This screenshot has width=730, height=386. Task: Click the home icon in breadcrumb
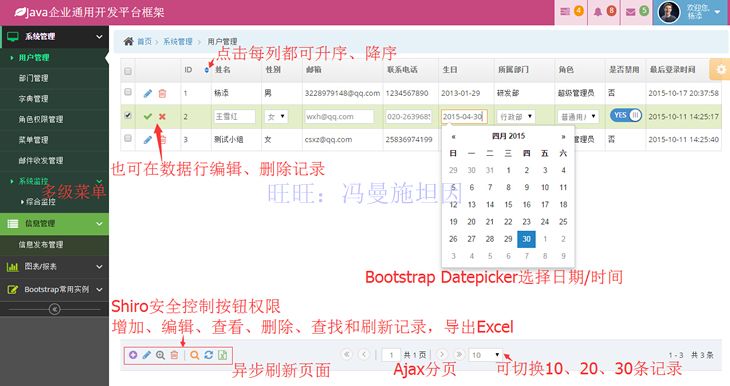coord(128,41)
